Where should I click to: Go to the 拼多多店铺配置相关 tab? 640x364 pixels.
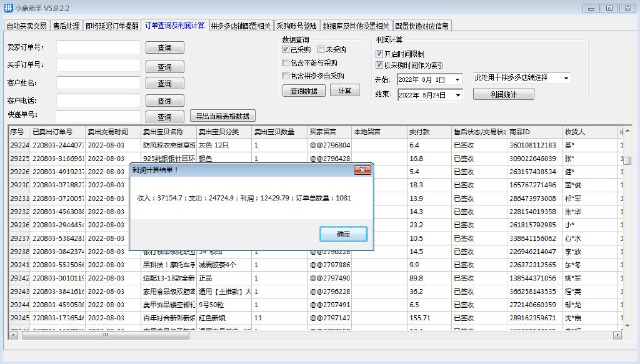click(x=241, y=26)
